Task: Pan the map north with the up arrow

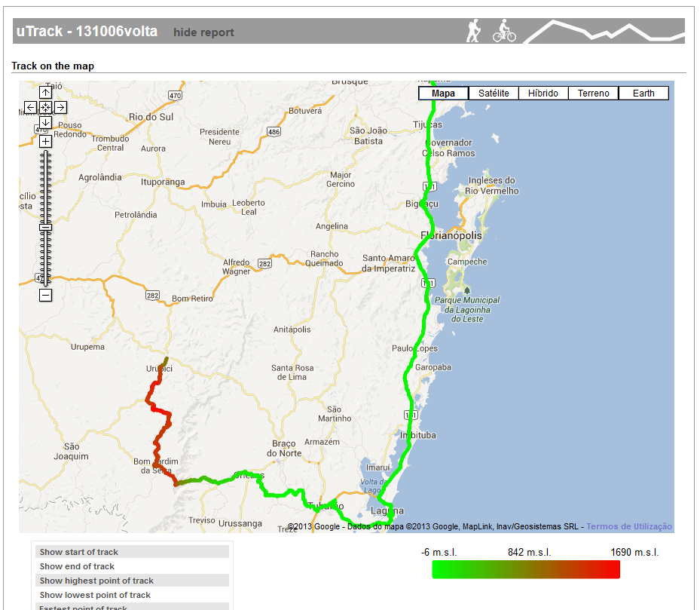Action: [x=45, y=93]
